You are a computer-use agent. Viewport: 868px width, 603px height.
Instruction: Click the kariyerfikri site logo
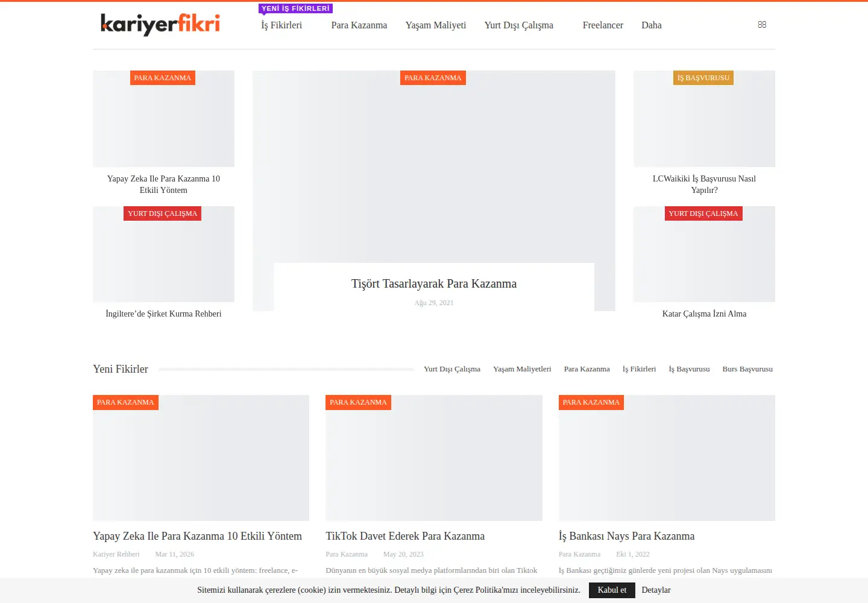click(160, 24)
